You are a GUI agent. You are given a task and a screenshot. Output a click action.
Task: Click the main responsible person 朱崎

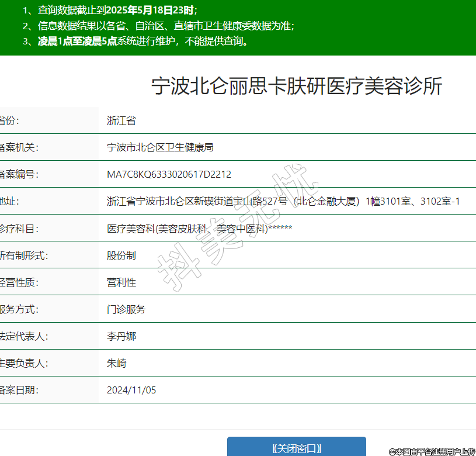click(116, 363)
